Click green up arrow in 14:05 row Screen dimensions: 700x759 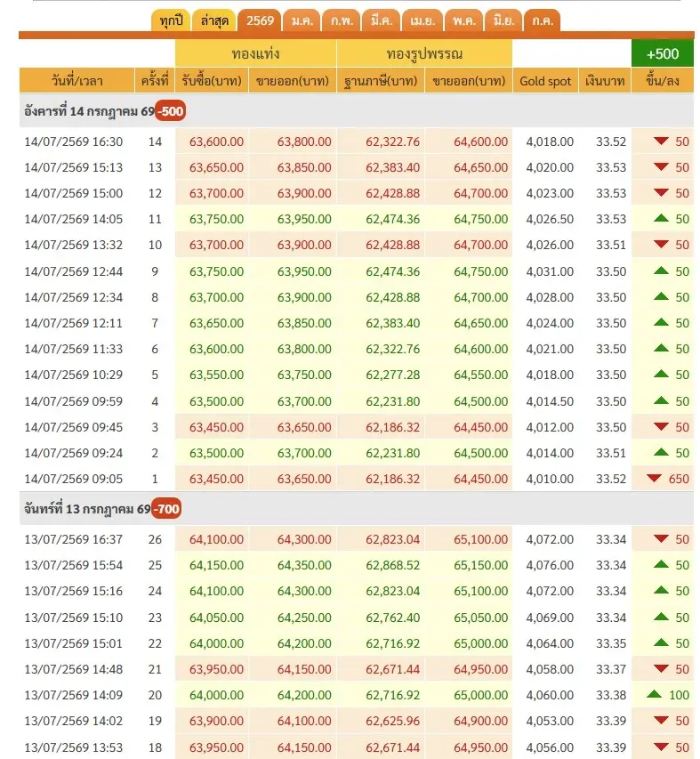point(661,218)
